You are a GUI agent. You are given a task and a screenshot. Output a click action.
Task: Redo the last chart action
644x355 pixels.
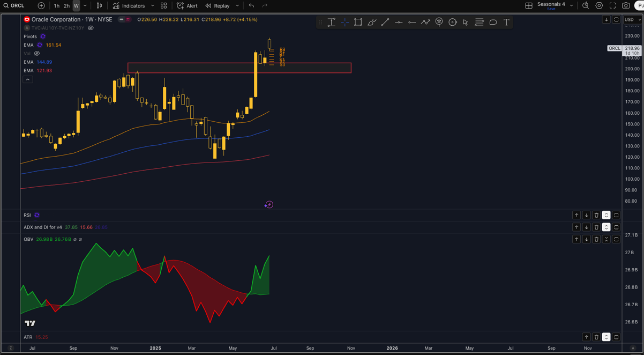click(x=265, y=5)
